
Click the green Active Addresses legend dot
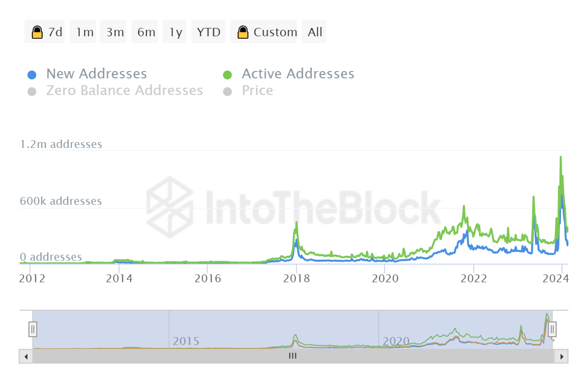(x=227, y=74)
